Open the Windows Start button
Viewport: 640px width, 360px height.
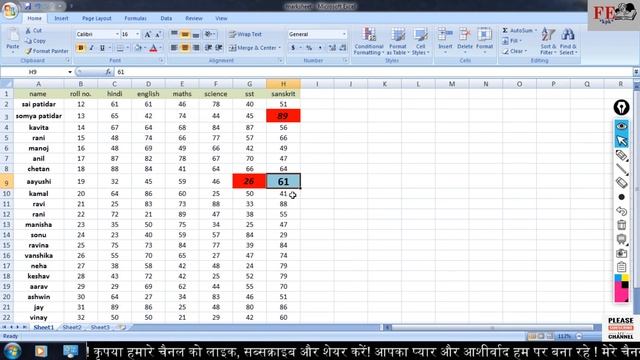click(12, 351)
